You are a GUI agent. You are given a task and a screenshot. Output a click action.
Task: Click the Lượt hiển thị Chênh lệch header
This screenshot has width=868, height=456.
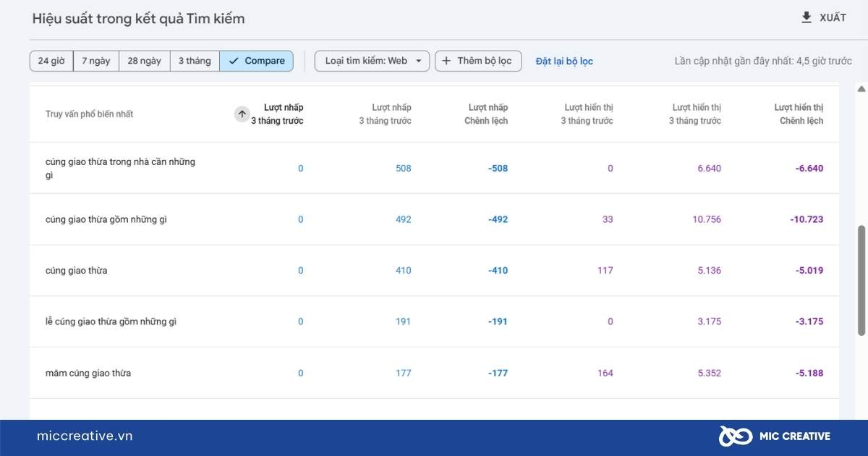[799, 114]
